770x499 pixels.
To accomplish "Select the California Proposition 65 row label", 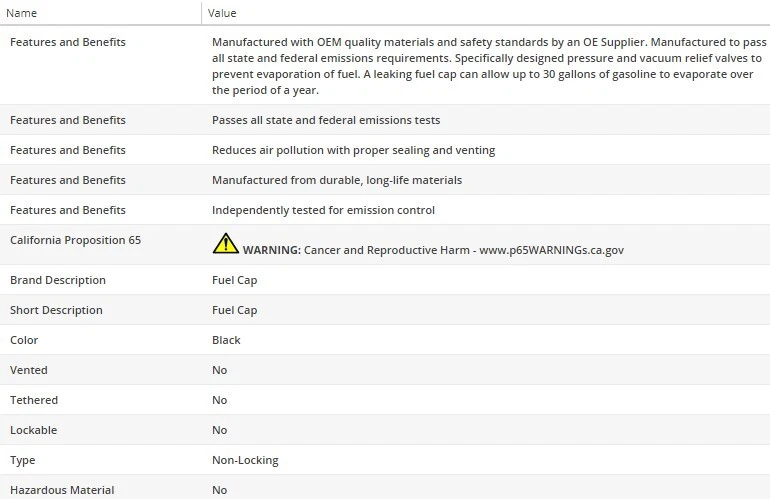I will tap(75, 240).
